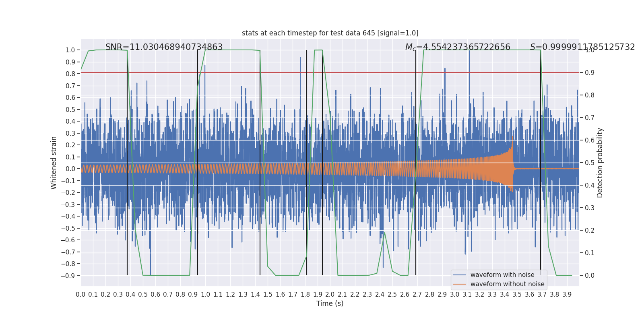The height and width of the screenshot is (322, 644).
Task: Click the Mc=4.554237365722656 chirp mass annotation
Action: pyautogui.click(x=458, y=47)
